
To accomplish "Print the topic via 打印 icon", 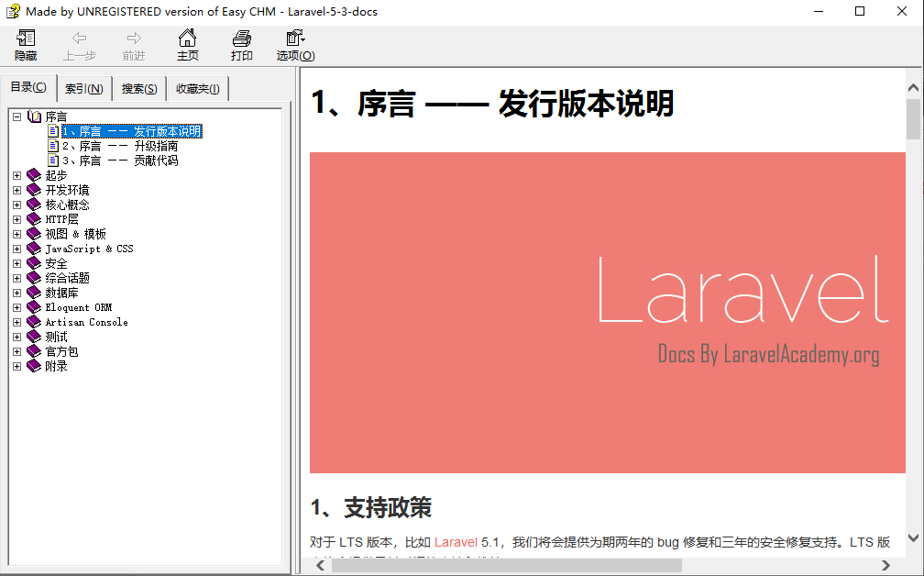I will tap(241, 44).
